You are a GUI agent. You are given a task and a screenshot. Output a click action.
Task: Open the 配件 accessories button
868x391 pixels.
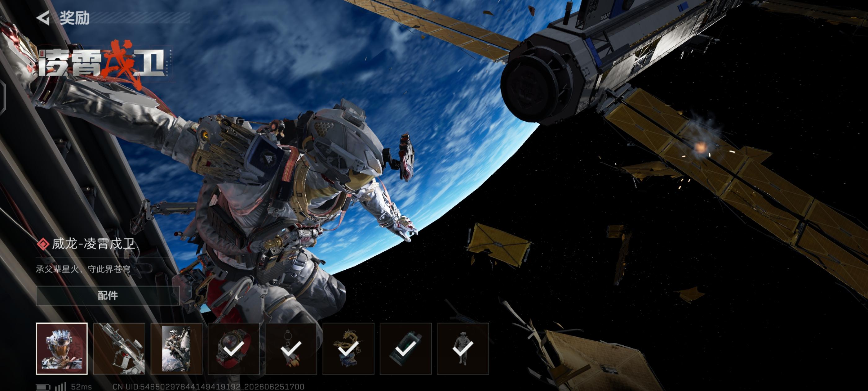(x=108, y=295)
